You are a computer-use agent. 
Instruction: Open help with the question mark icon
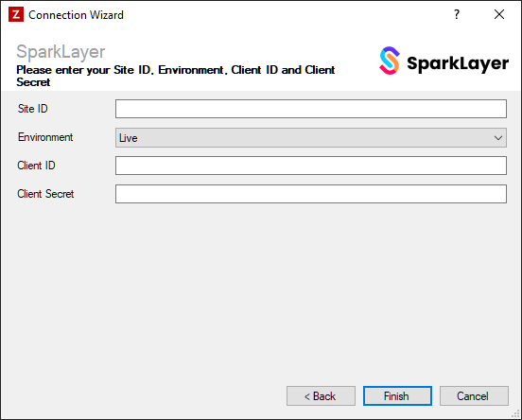click(457, 14)
